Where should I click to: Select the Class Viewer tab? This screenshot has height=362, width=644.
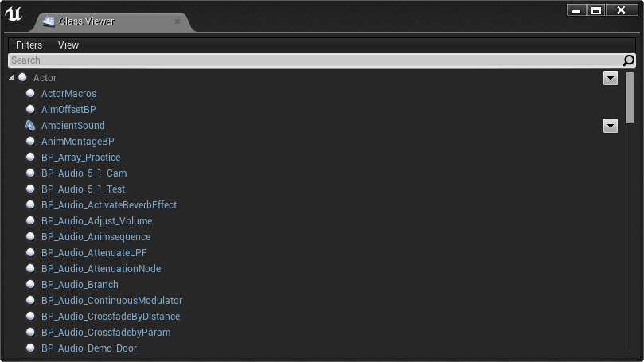(111, 21)
